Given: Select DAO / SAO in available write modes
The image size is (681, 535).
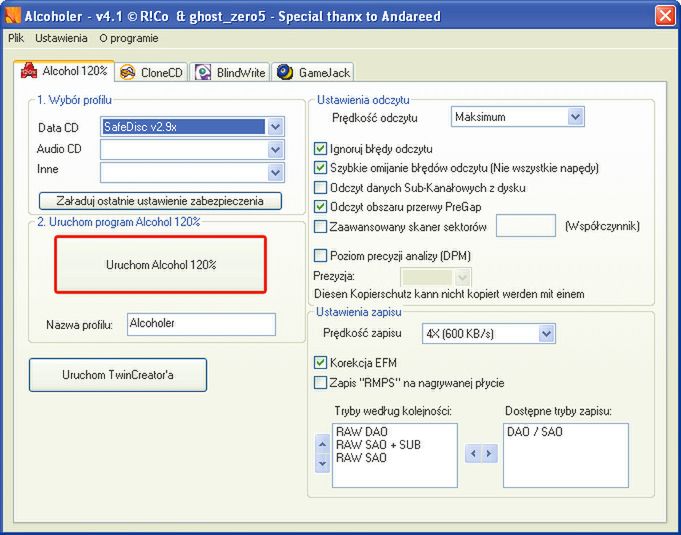Looking at the screenshot, I should coord(535,432).
